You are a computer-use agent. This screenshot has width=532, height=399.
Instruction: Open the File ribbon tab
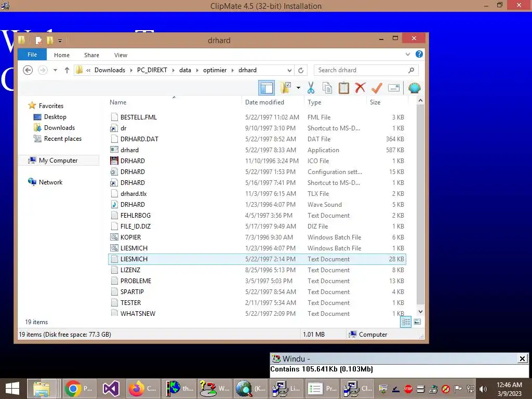tap(32, 55)
